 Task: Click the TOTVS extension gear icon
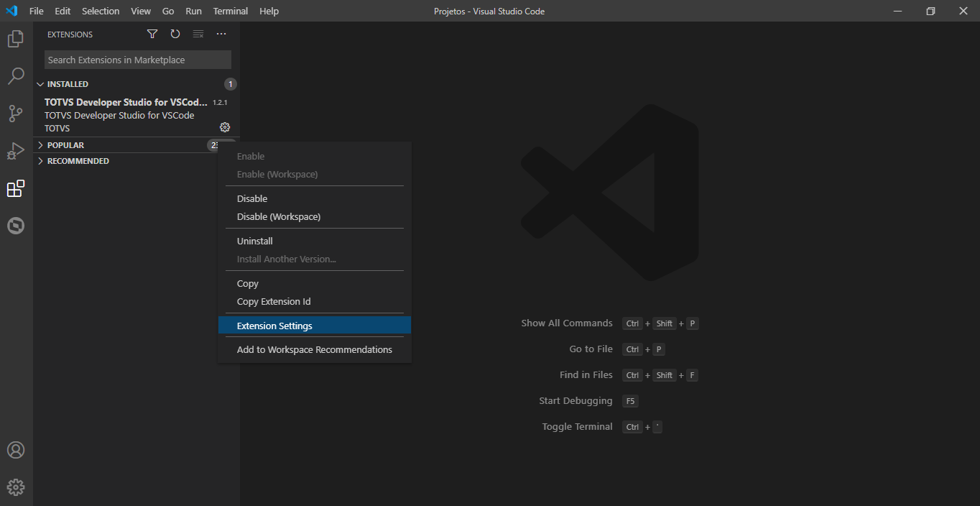(x=224, y=127)
